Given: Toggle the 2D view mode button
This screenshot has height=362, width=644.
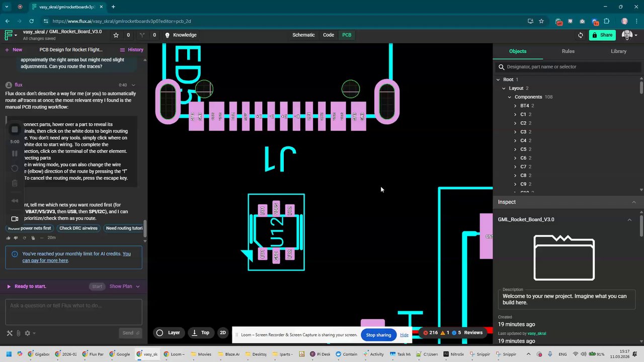Looking at the screenshot, I should tap(223, 333).
